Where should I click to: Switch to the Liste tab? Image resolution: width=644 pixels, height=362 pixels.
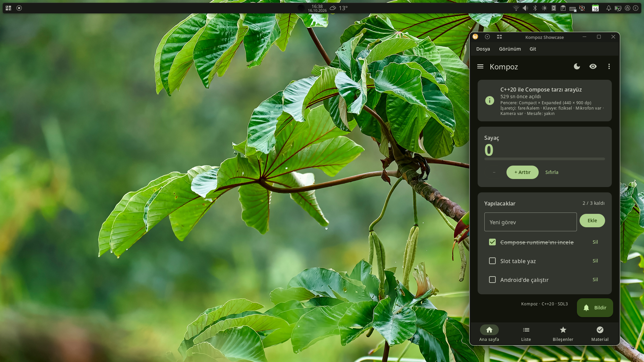coord(526,334)
